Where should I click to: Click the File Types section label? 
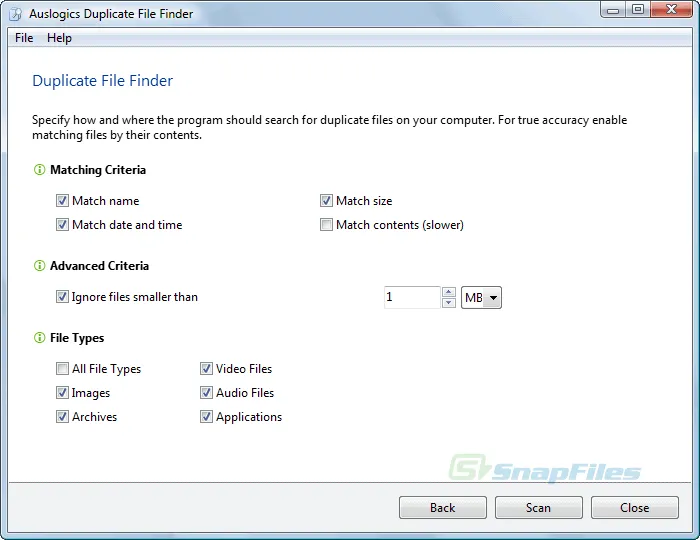click(77, 338)
